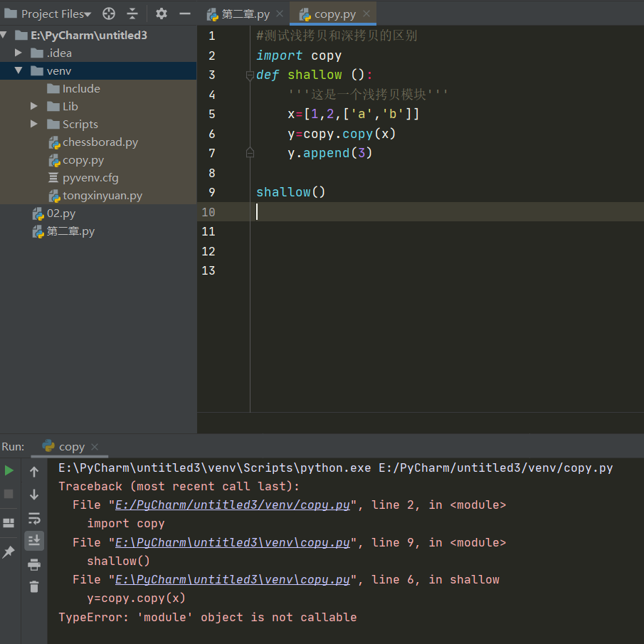Select the venv folder row
This screenshot has width=644, height=644.
99,70
